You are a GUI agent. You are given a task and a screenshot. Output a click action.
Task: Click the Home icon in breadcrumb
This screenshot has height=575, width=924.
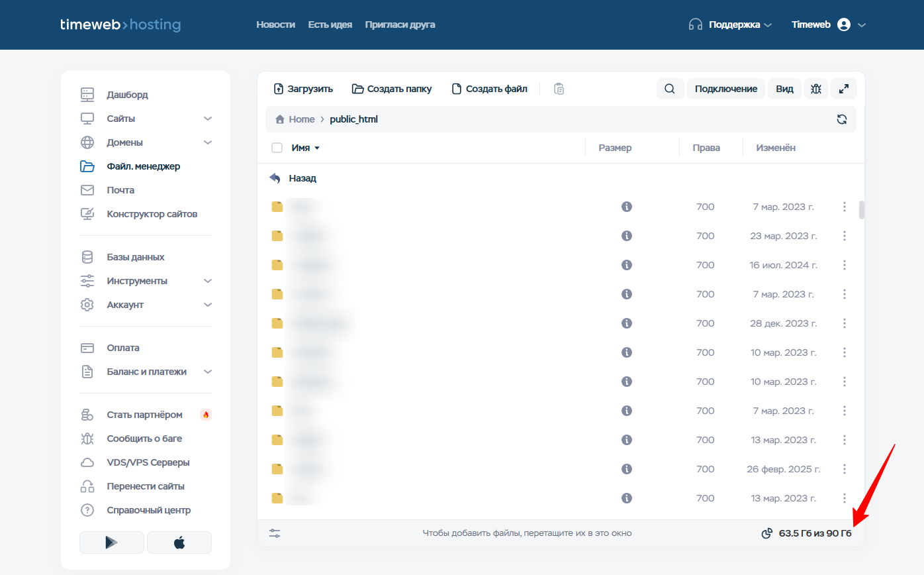click(280, 119)
